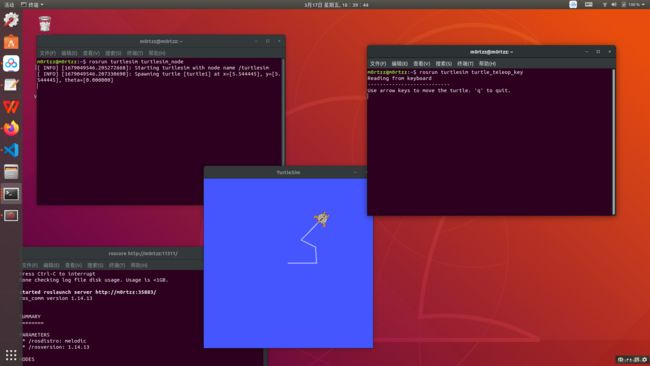
Task: Open the input method tray icon
Action: tap(573, 5)
